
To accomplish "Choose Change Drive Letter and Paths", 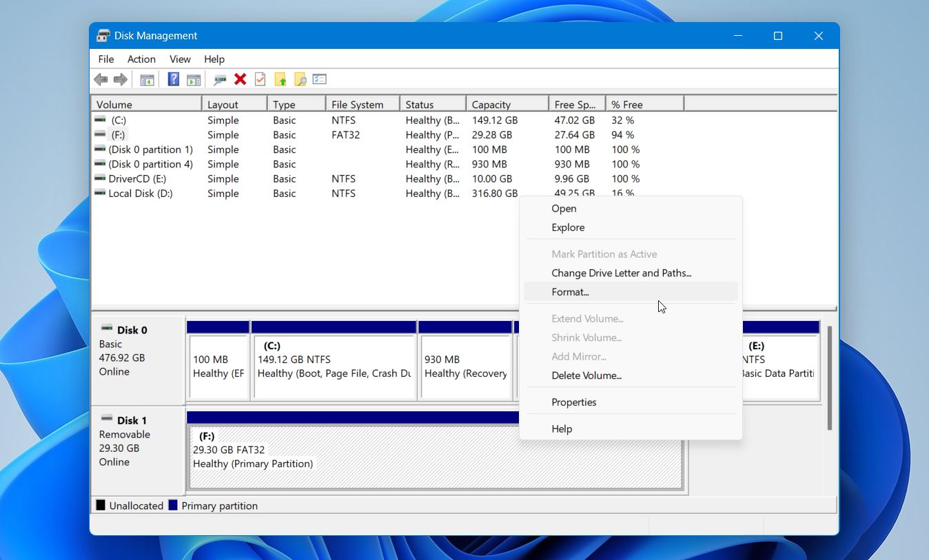I will [x=621, y=273].
